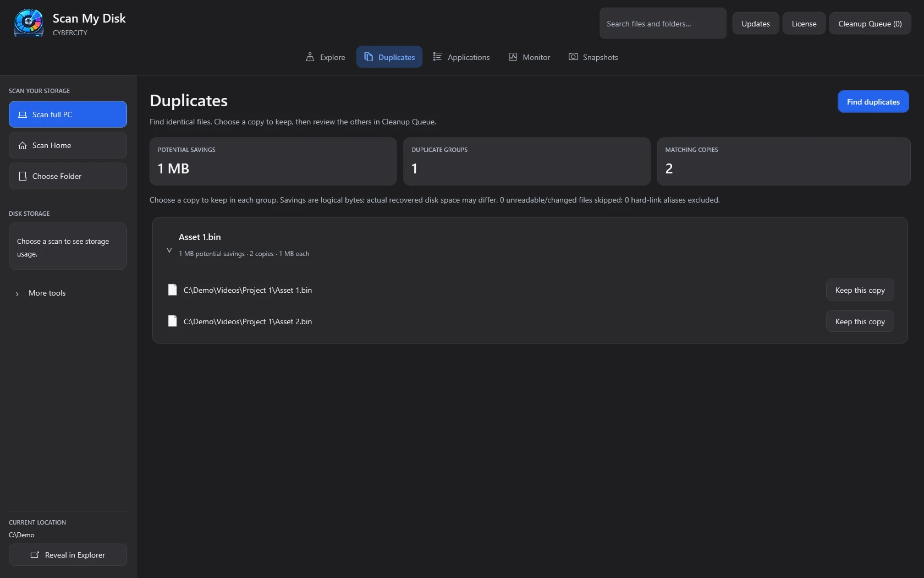Open the Applications tab
This screenshot has height=578, width=924.
point(461,57)
